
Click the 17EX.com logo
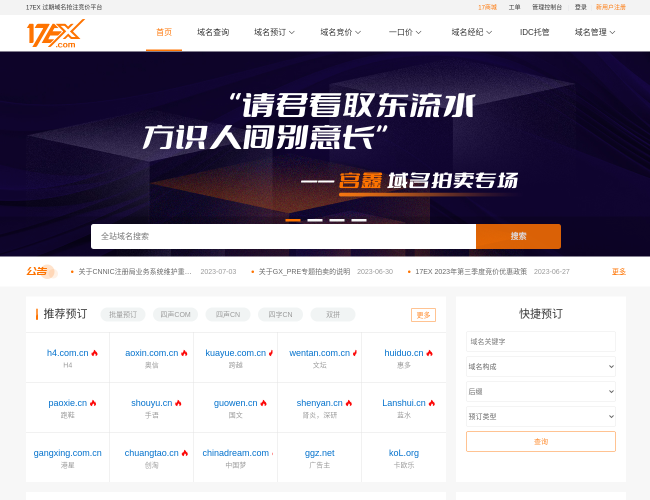55,34
